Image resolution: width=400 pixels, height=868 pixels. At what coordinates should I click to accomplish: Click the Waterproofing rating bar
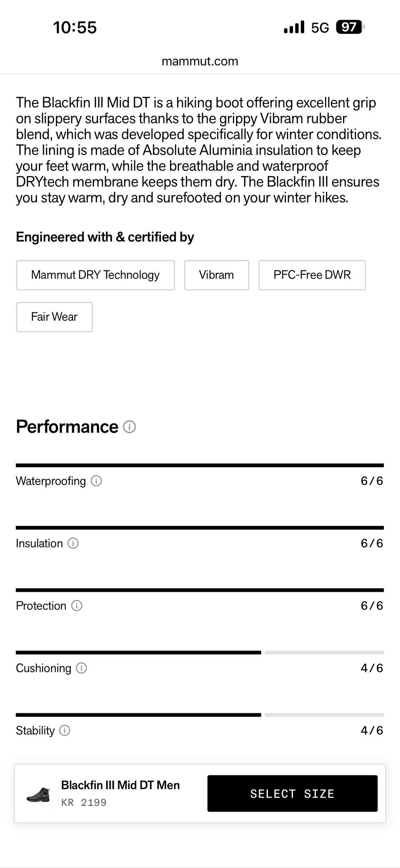coord(200,465)
